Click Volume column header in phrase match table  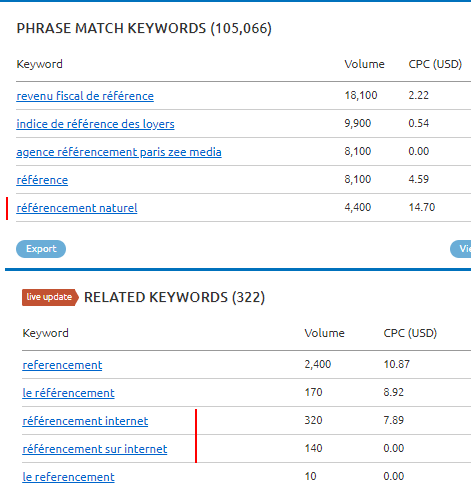click(x=364, y=64)
